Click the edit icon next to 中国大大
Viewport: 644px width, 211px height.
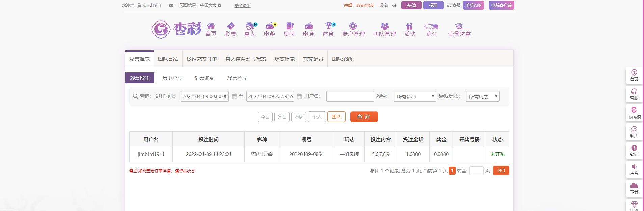pyautogui.click(x=220, y=5)
